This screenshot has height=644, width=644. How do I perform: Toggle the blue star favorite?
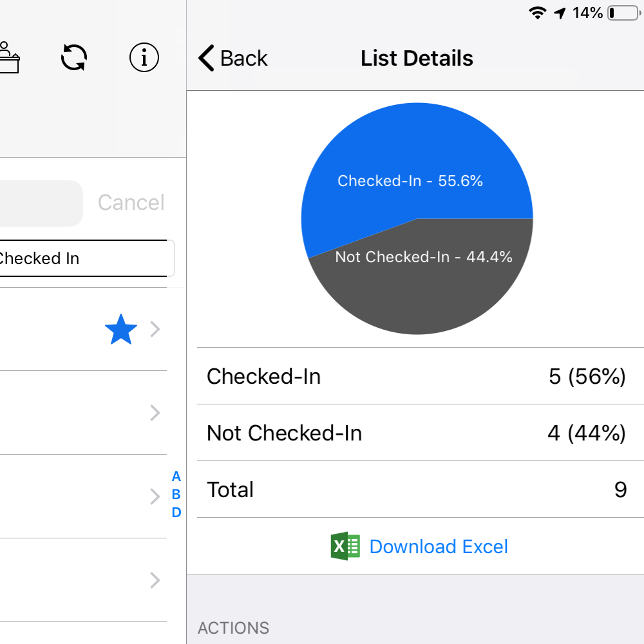tap(120, 330)
